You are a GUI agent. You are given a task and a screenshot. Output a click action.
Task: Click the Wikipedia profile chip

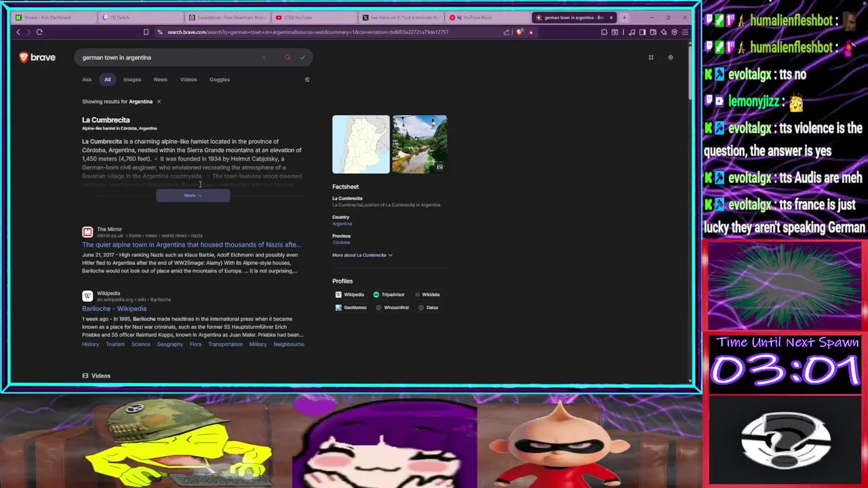[350, 295]
